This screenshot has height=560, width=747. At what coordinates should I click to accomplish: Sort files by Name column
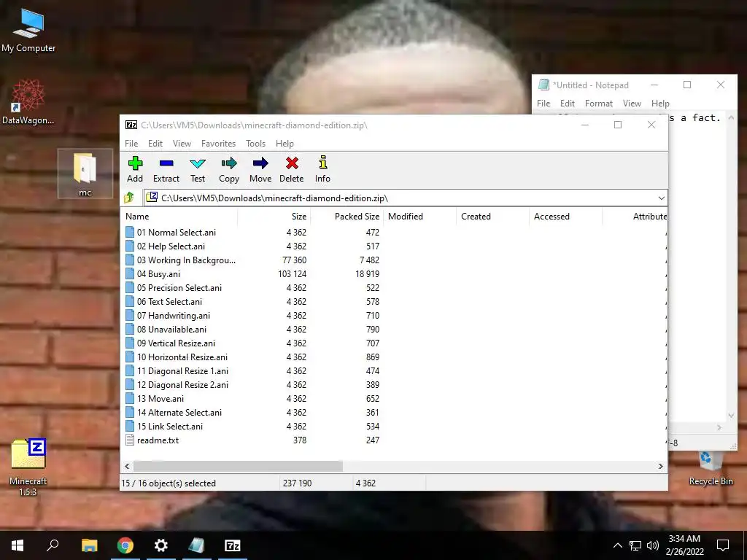(x=179, y=216)
